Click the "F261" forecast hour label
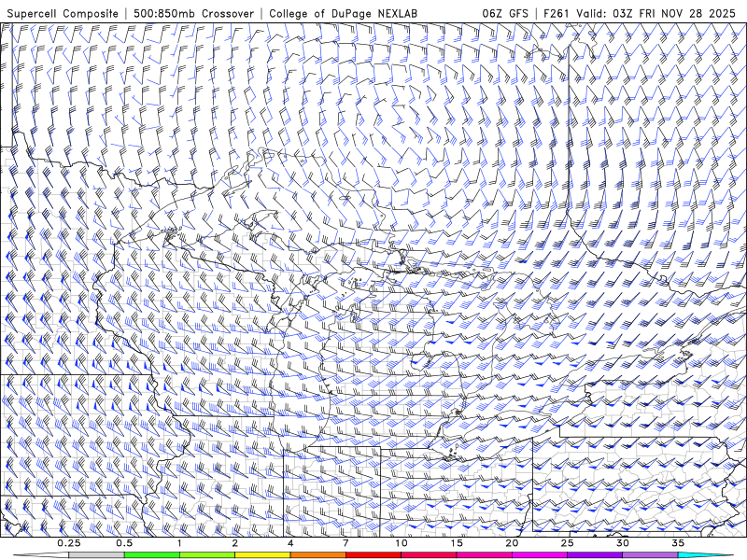 click(x=556, y=13)
